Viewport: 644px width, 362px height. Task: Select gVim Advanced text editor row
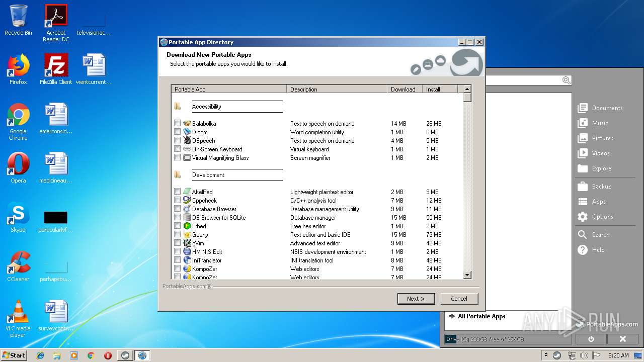316,243
